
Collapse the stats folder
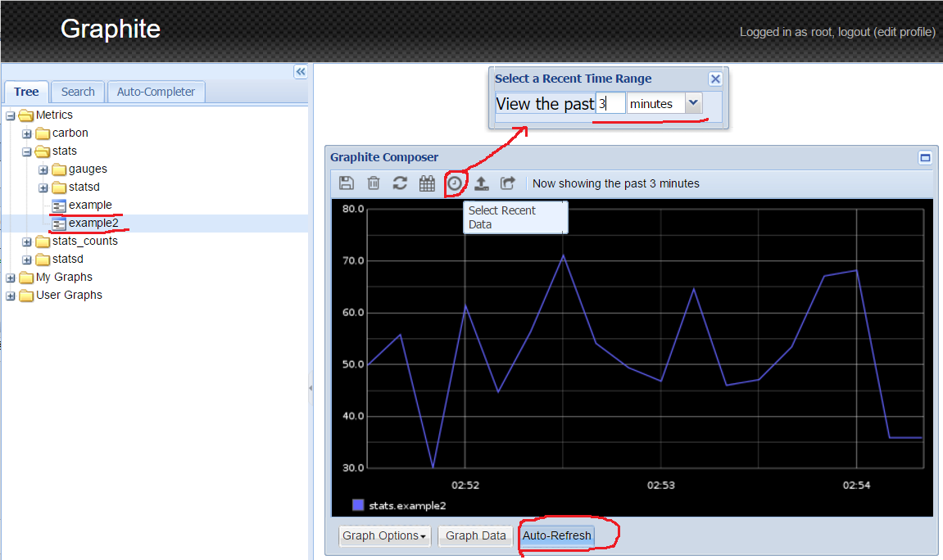(26, 151)
